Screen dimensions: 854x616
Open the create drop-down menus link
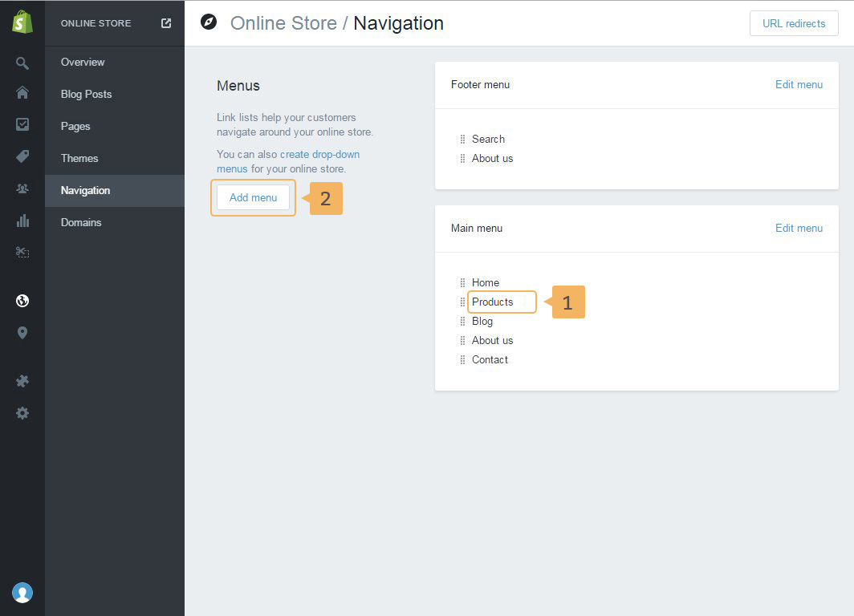click(x=319, y=154)
